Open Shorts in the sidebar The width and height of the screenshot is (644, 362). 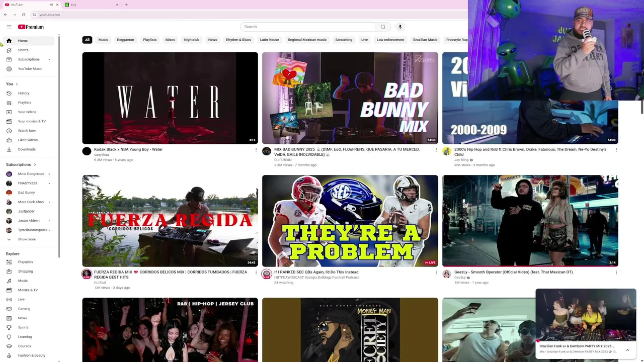tap(29, 50)
